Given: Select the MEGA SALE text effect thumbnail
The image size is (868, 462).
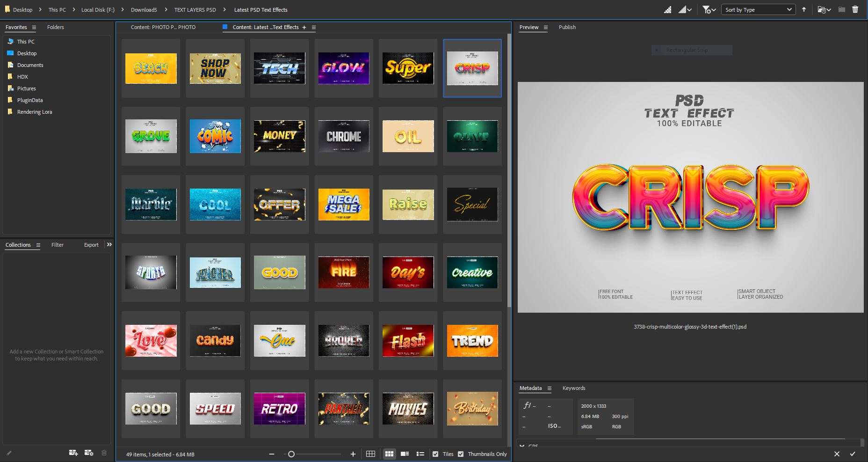Looking at the screenshot, I should tap(344, 205).
